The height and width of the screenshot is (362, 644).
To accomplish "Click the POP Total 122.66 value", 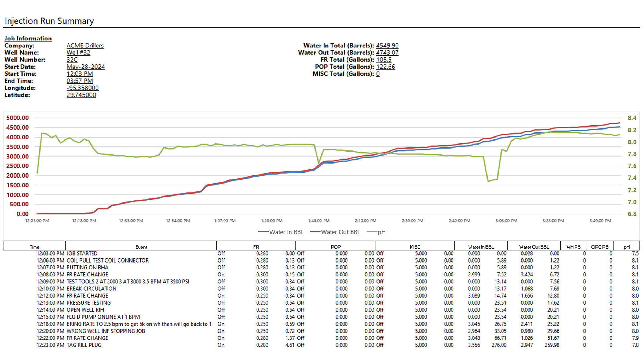I will click(x=385, y=67).
